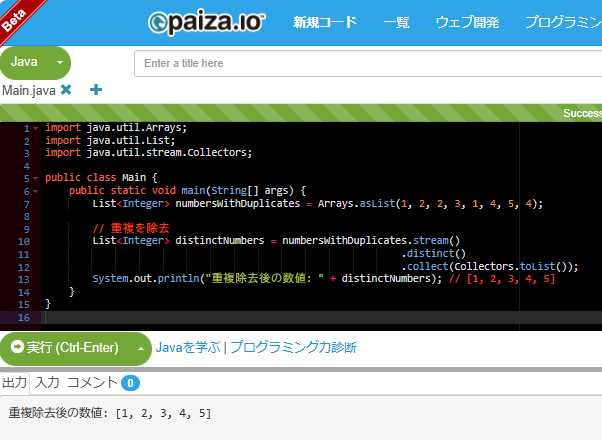The height and width of the screenshot is (440, 602).
Task: Click the comment count badge showing 0
Action: click(131, 383)
